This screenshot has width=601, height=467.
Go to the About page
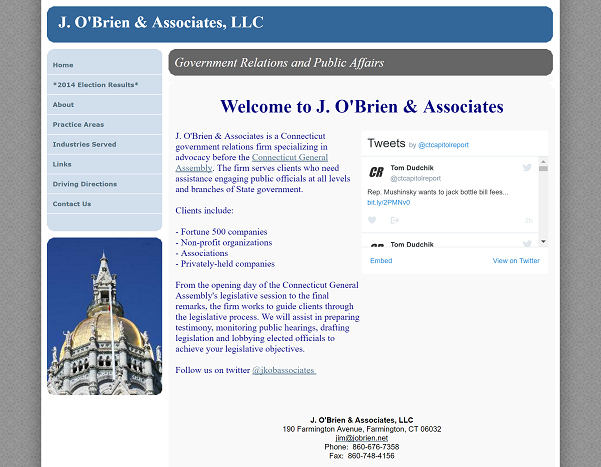pos(104,105)
